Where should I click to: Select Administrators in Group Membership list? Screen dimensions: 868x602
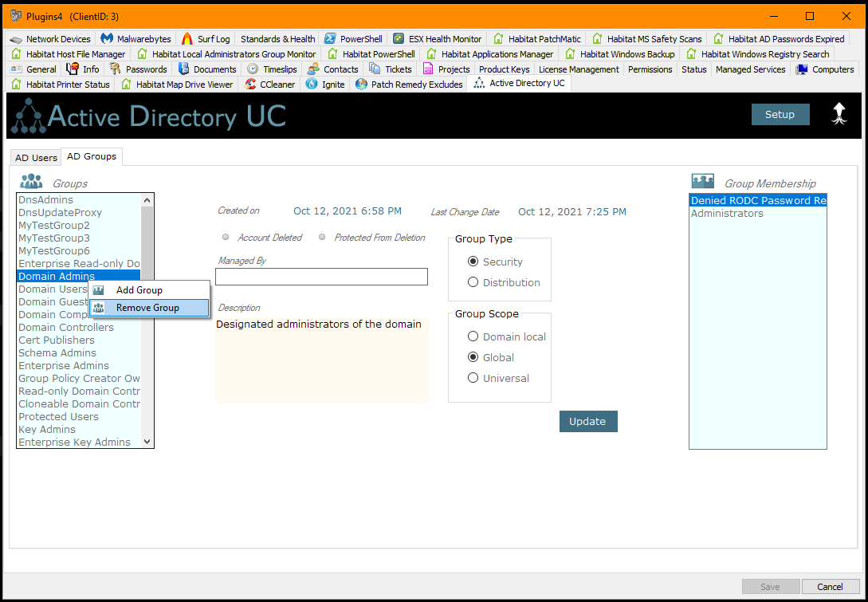[x=727, y=214]
